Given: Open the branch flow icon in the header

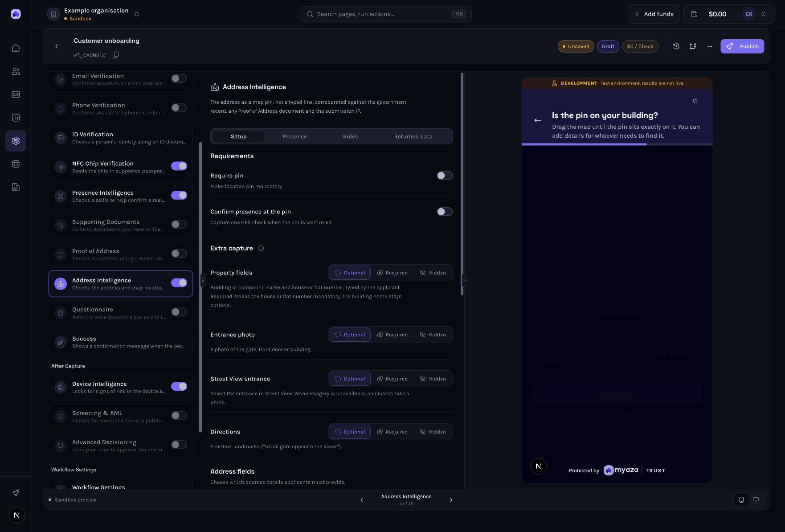Looking at the screenshot, I should point(693,46).
